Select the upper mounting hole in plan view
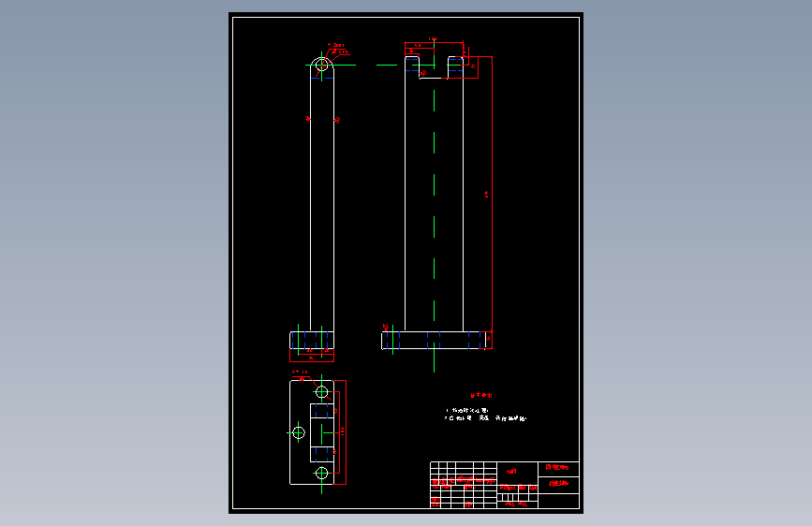 point(321,392)
